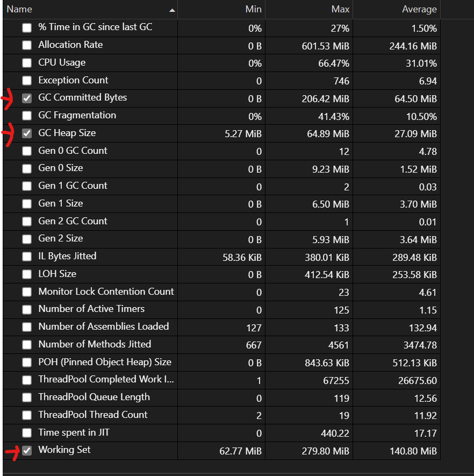The height and width of the screenshot is (476, 474).
Task: Check the Number of Active Timers counter
Action: 27,309
